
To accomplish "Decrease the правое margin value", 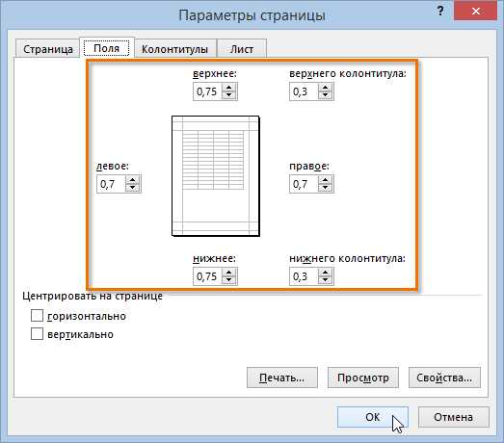I will 325,188.
